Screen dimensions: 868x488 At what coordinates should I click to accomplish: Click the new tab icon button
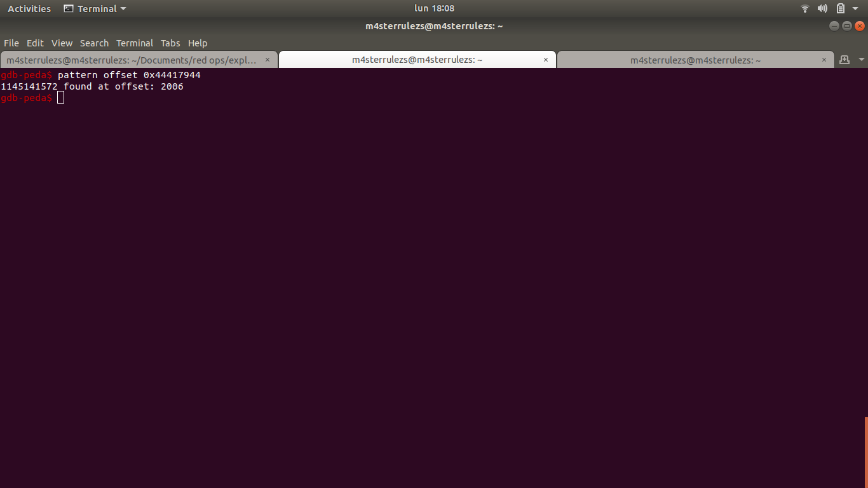[x=844, y=60]
